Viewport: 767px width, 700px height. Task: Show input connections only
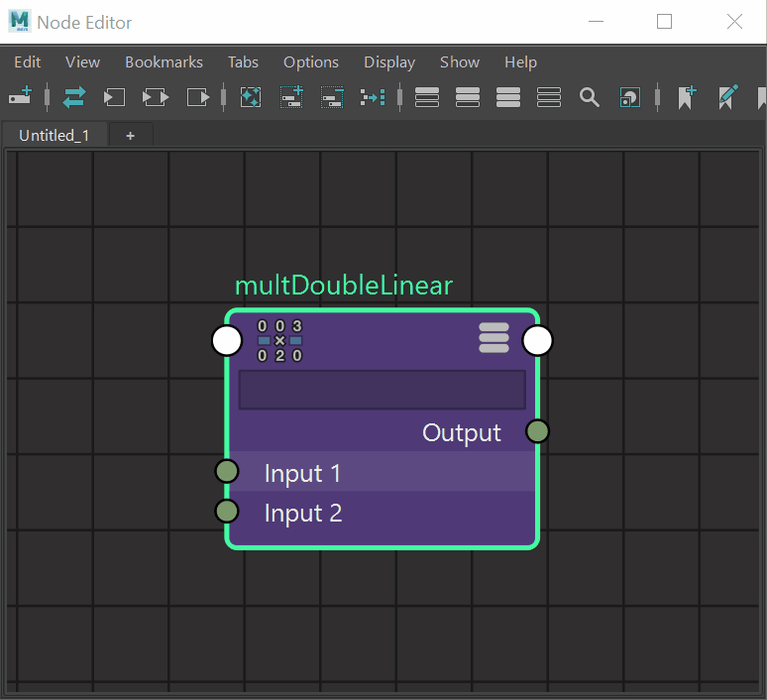pyautogui.click(x=115, y=97)
